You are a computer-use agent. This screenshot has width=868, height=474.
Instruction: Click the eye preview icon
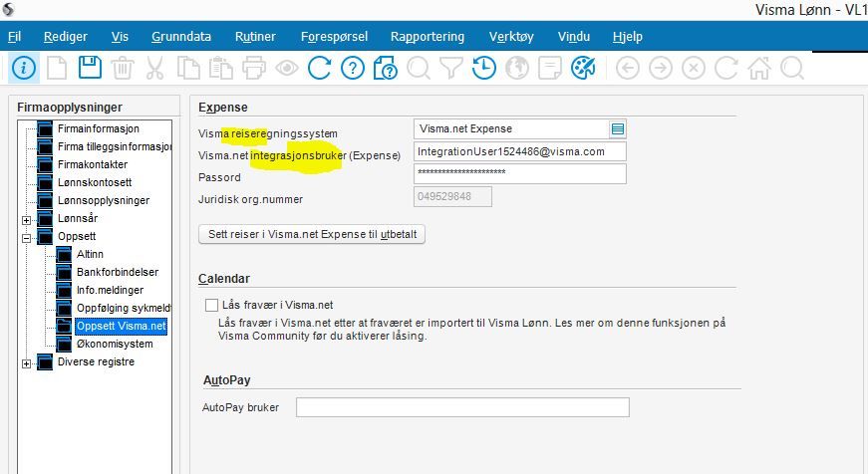[287, 68]
